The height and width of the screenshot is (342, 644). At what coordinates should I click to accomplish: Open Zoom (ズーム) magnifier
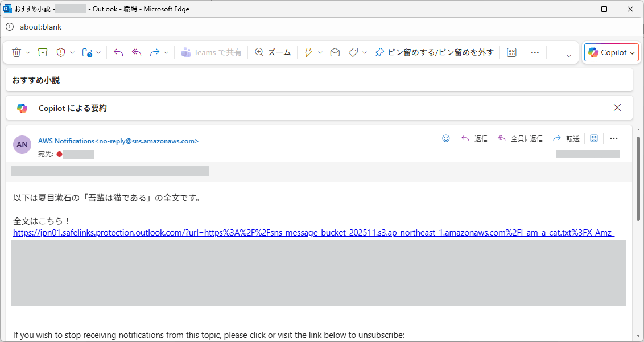pos(273,52)
